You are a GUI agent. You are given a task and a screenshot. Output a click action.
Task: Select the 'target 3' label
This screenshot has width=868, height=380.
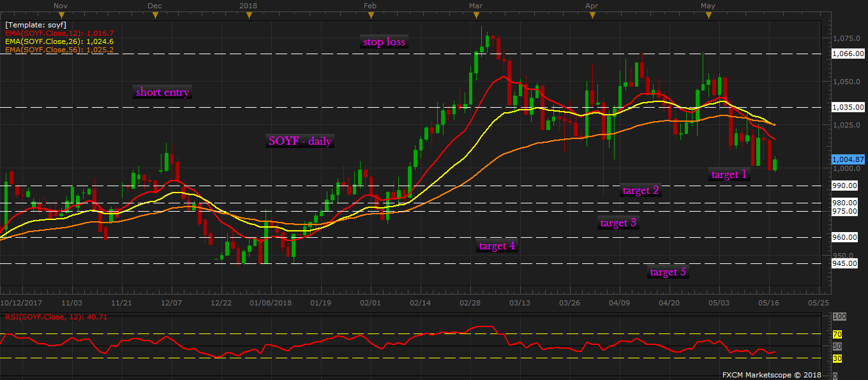(x=618, y=223)
